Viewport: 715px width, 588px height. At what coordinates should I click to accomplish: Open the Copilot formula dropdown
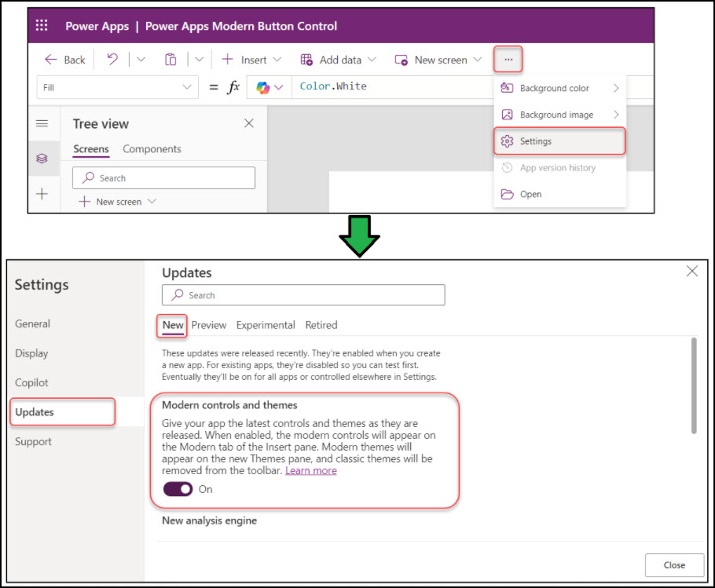pyautogui.click(x=269, y=87)
